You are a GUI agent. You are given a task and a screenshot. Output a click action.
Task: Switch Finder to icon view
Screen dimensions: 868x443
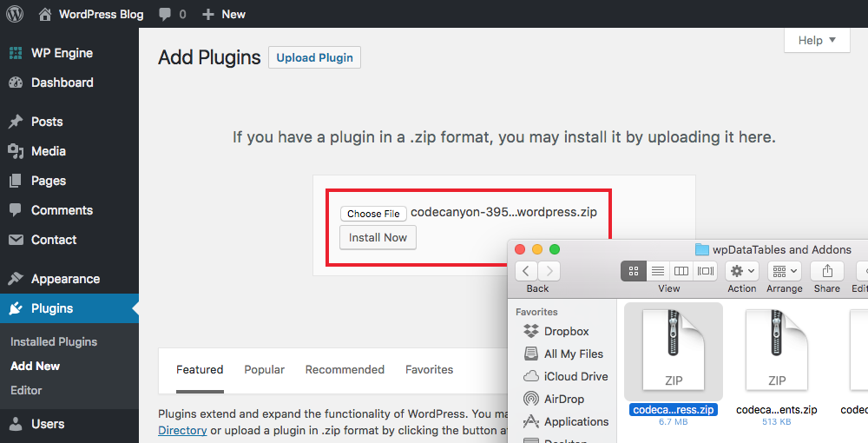(x=634, y=271)
